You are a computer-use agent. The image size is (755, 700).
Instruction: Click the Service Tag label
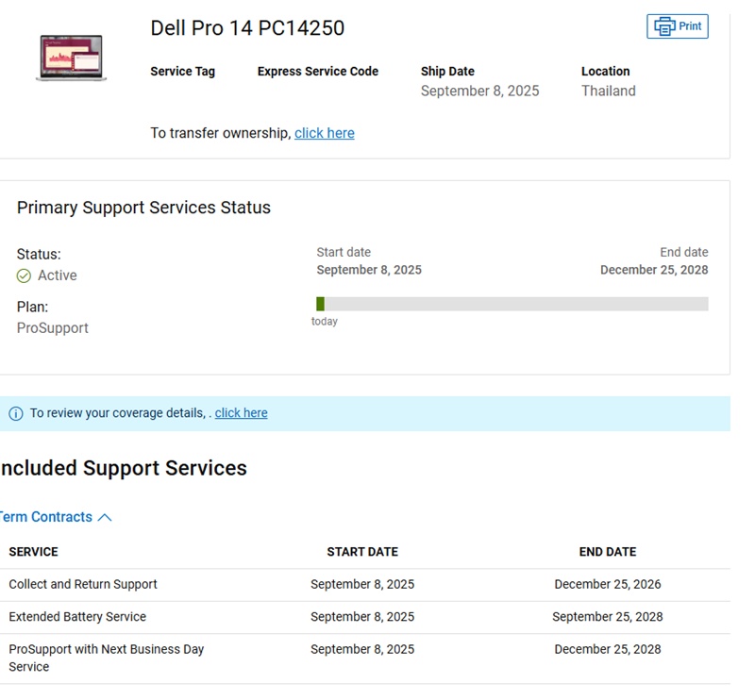point(182,72)
